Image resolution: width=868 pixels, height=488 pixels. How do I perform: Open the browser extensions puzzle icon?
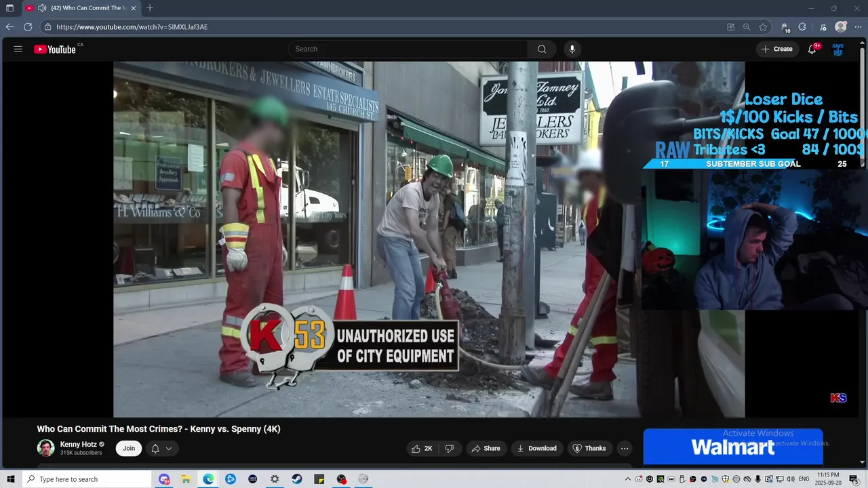[x=802, y=27]
